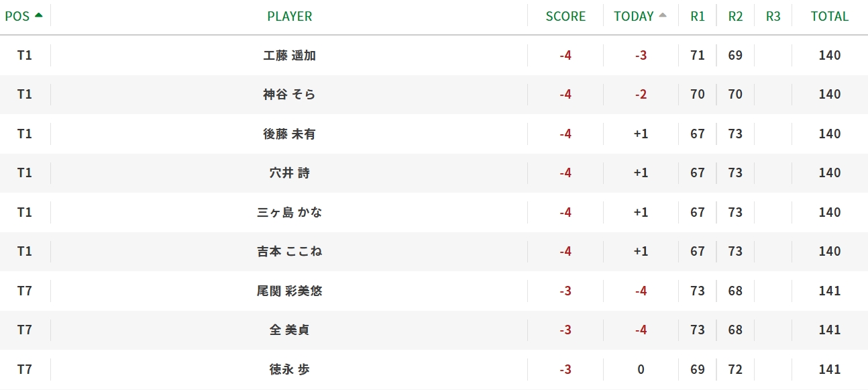Click on player name 穴井 詩
The height and width of the screenshot is (390, 868).
pyautogui.click(x=289, y=173)
